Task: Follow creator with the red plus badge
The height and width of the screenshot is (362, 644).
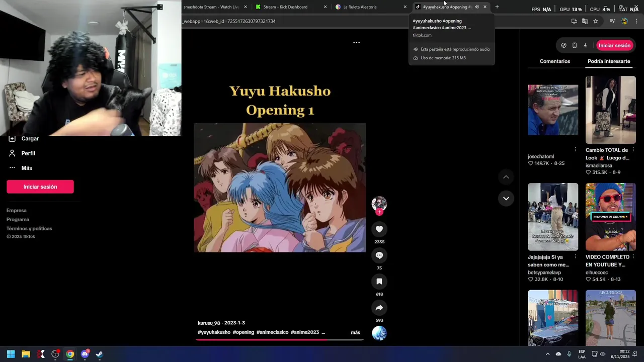Action: tap(379, 212)
